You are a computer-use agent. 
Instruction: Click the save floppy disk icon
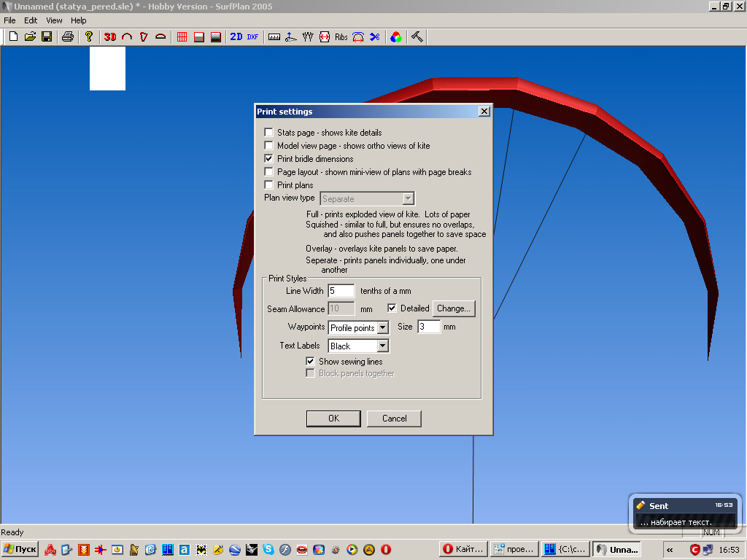pyautogui.click(x=47, y=36)
